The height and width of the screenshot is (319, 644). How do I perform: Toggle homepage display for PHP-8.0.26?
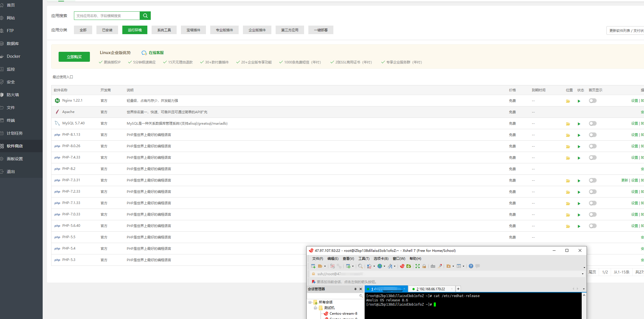coord(593,146)
